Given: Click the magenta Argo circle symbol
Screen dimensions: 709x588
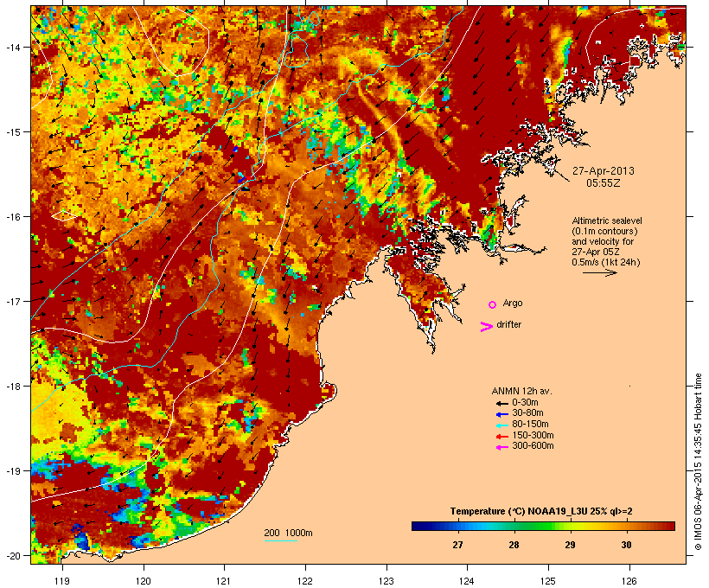Looking at the screenshot, I should point(492,304).
